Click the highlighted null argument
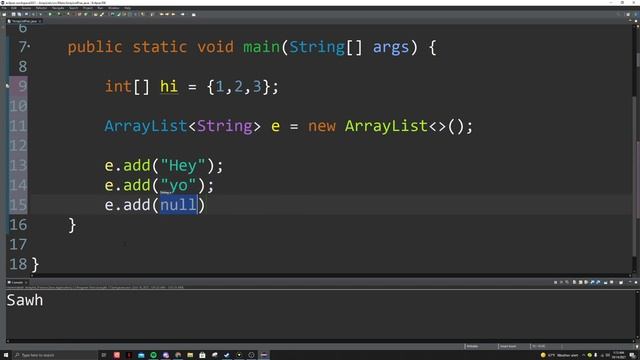The width and height of the screenshot is (640, 360). tap(179, 204)
